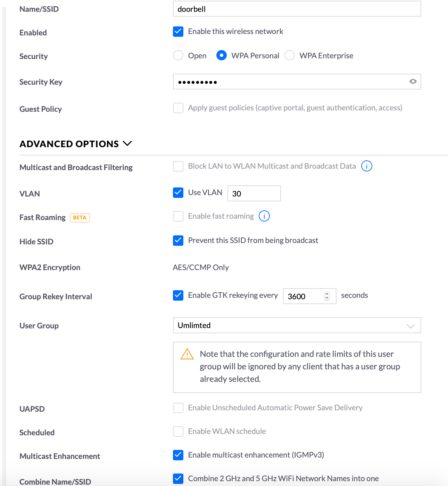Click the BETA badge by Fast Roaming
Image resolution: width=448 pixels, height=486 pixels.
(80, 218)
